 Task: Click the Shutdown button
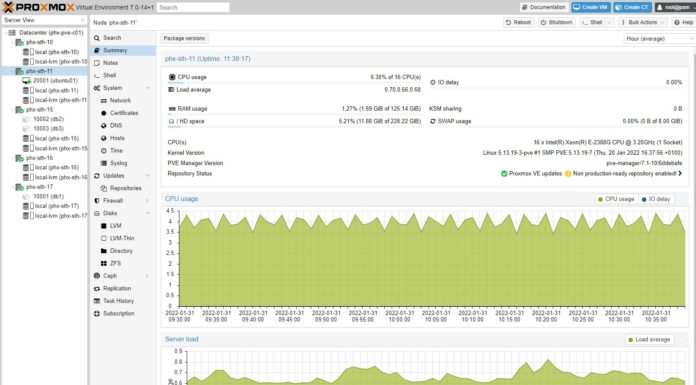click(556, 22)
